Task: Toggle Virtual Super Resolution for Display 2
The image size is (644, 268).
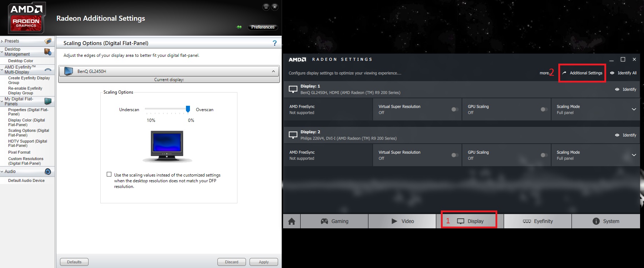Action: (x=455, y=155)
